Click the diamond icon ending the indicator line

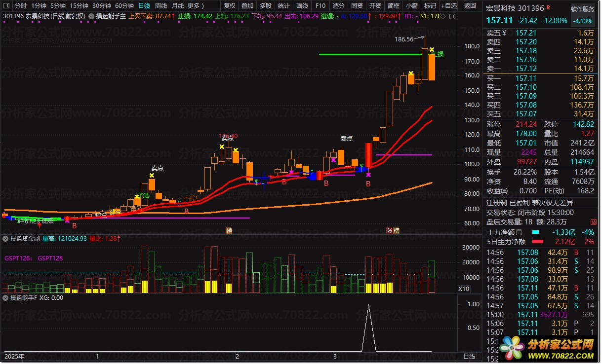coord(442,16)
